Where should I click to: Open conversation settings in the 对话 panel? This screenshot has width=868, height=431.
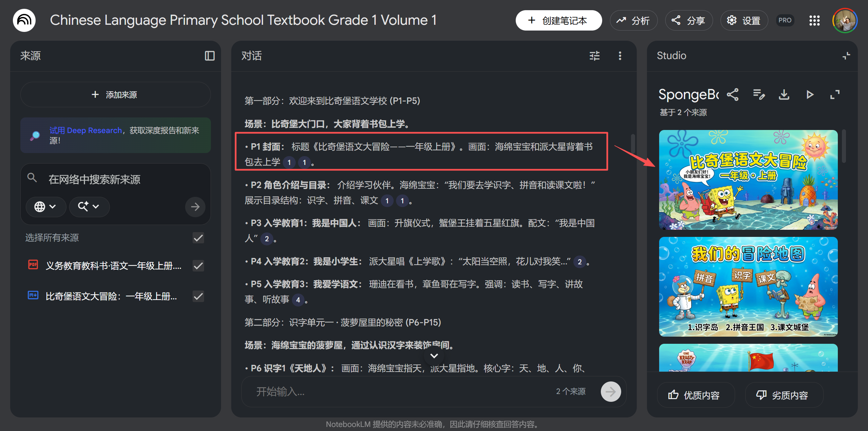pyautogui.click(x=595, y=56)
